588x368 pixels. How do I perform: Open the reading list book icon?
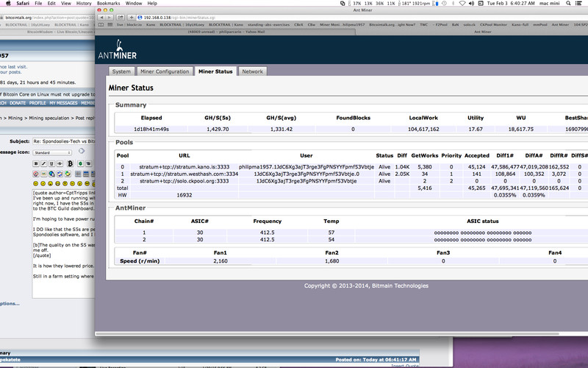tap(101, 25)
